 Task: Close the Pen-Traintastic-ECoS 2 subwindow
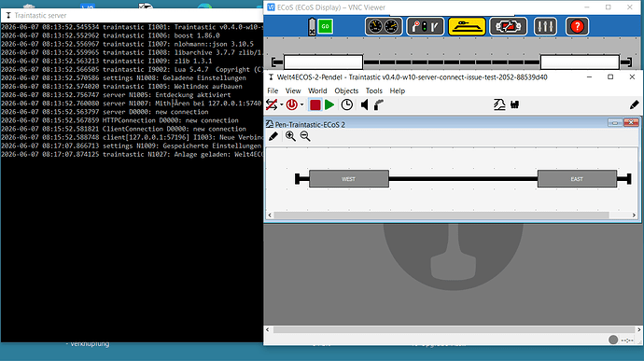click(631, 122)
